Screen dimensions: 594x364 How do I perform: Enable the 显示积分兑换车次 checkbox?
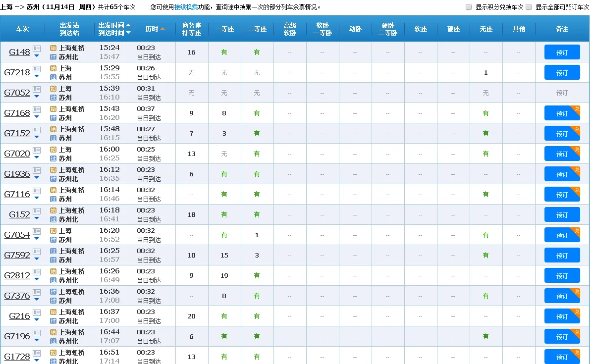468,7
